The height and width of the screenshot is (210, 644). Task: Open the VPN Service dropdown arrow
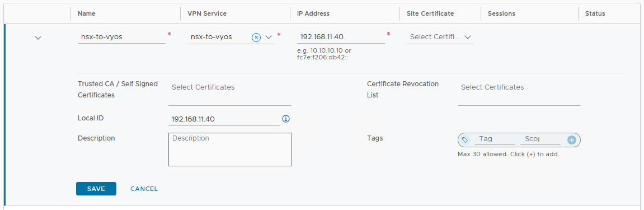point(269,38)
